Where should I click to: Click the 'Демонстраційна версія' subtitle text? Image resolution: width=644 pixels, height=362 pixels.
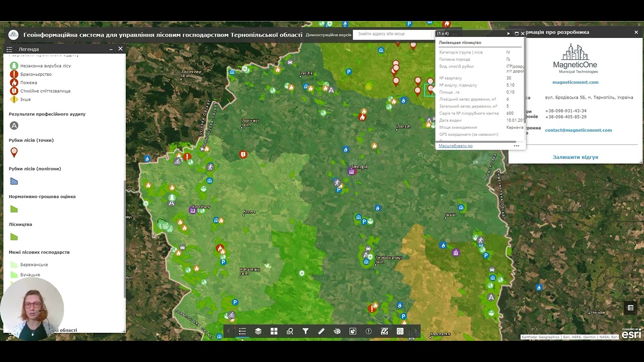point(329,35)
